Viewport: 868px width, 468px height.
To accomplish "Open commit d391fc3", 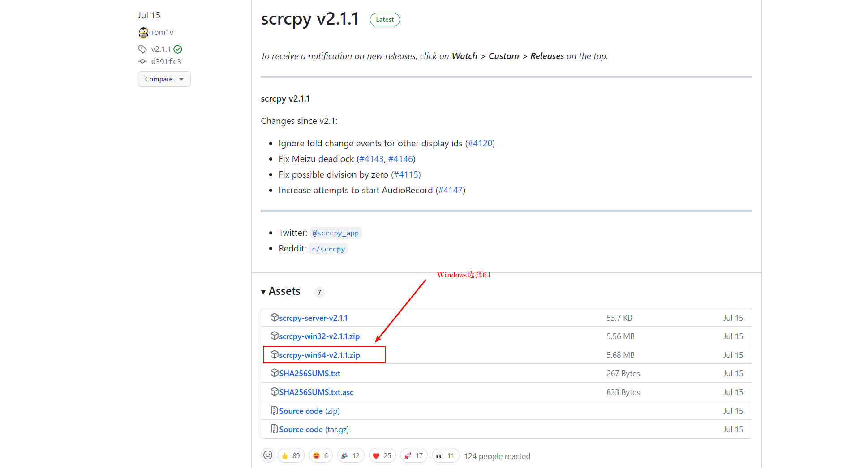I will (x=166, y=61).
